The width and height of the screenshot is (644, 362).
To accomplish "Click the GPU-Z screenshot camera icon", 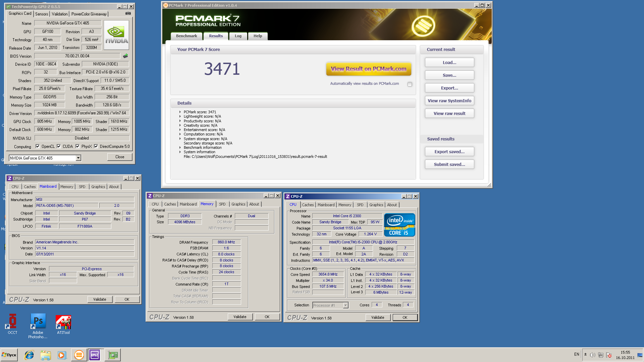I will coord(128,13).
